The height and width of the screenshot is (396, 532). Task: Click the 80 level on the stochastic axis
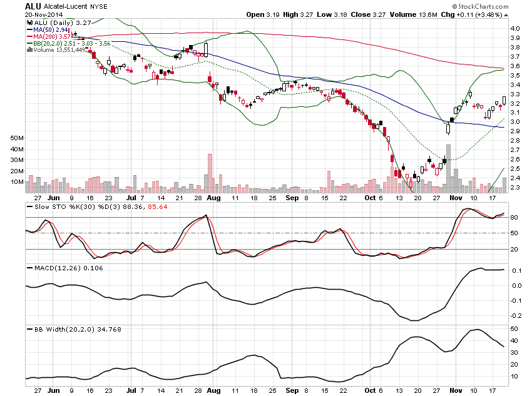click(514, 217)
